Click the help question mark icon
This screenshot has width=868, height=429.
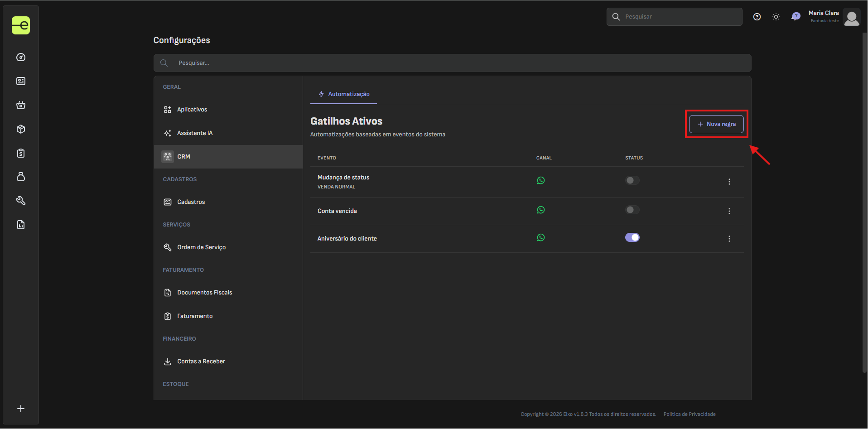(x=757, y=17)
